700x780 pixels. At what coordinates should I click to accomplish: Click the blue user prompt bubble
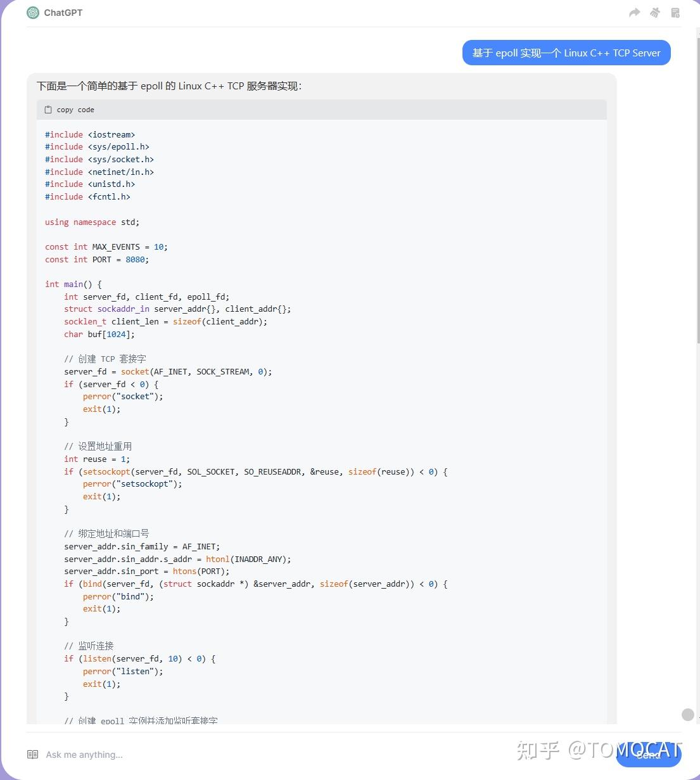click(x=566, y=53)
